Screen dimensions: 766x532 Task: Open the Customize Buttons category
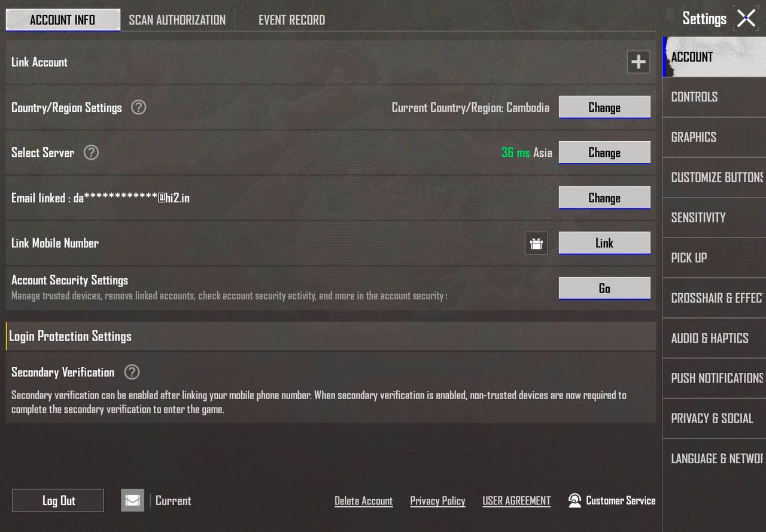click(715, 177)
